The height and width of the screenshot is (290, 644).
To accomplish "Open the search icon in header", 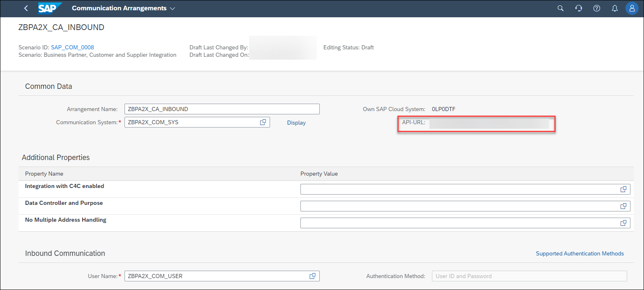I will coord(560,8).
